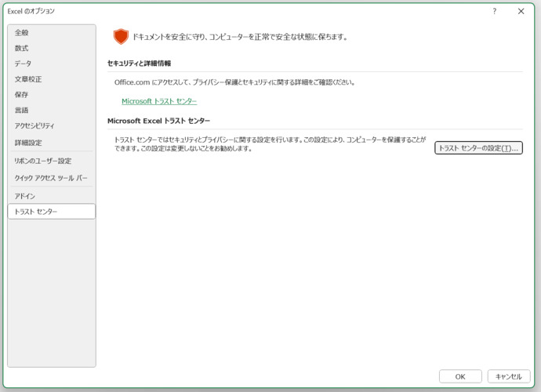Follow the Microsoft トラスト センター link
The height and width of the screenshot is (392, 541).
click(x=159, y=101)
